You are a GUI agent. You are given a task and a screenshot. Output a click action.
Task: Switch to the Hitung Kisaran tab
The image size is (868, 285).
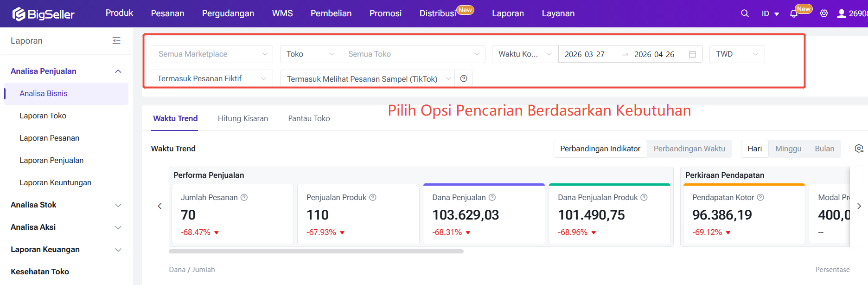(243, 118)
